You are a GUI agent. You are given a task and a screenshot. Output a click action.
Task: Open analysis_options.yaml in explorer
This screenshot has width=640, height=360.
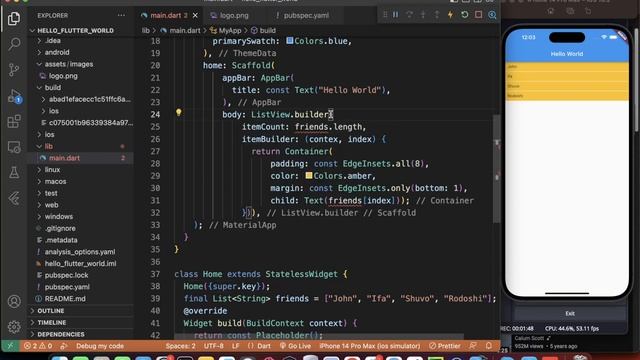coord(80,252)
